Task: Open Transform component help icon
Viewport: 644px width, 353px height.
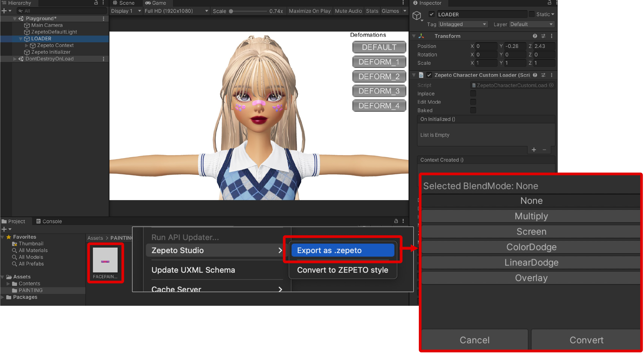Action: pyautogui.click(x=535, y=36)
